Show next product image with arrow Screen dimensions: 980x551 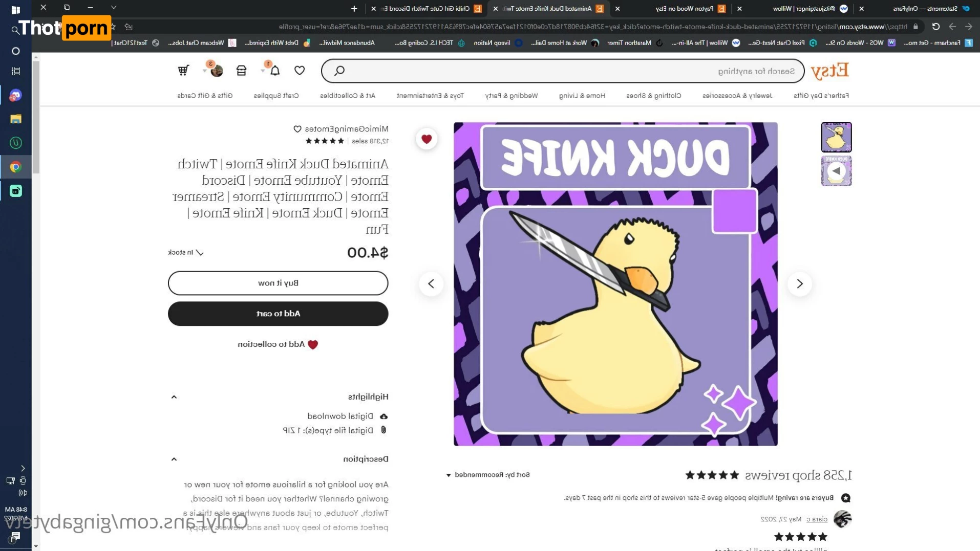pos(799,283)
